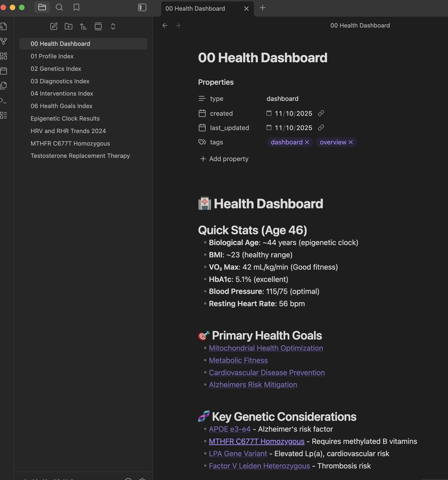
Task: Click the type property icon
Action: click(202, 98)
